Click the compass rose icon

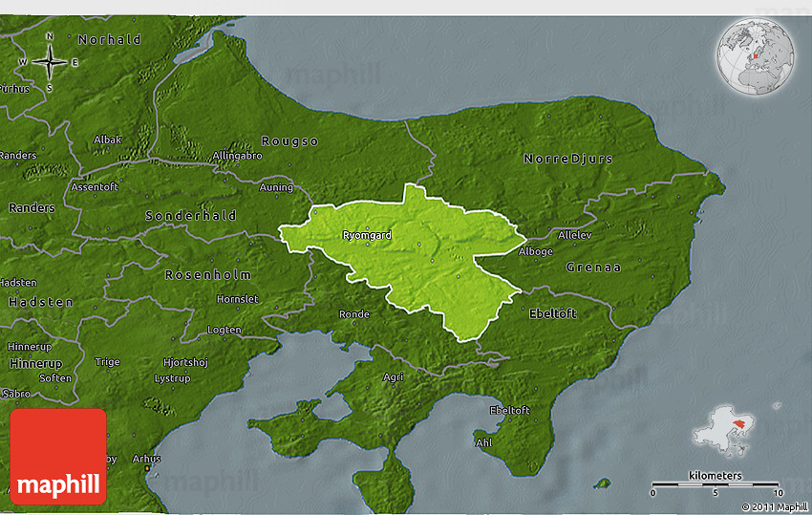click(x=50, y=62)
